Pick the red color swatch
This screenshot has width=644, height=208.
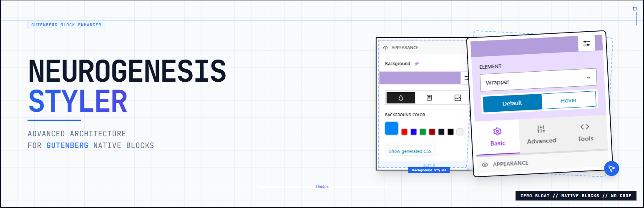(x=404, y=132)
